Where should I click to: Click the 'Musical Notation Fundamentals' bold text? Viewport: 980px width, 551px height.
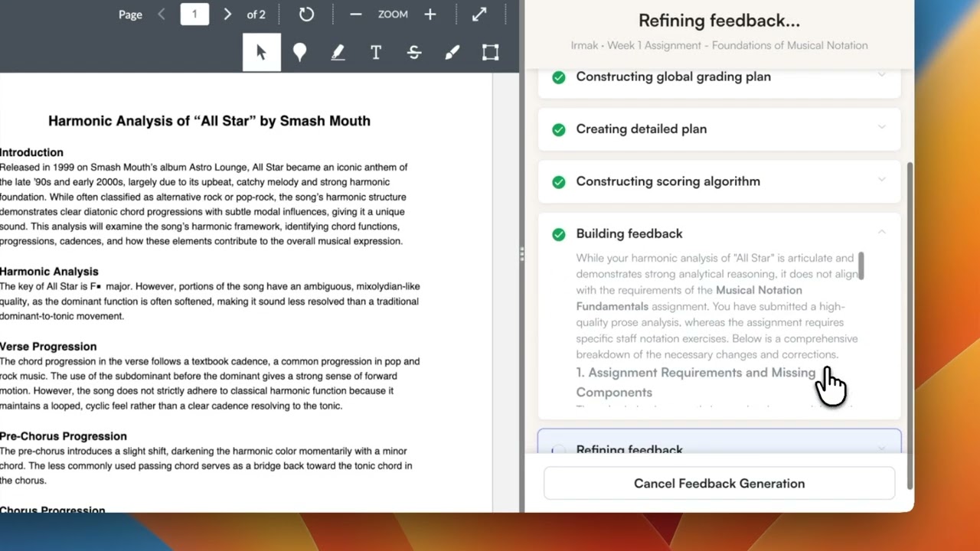(689, 298)
